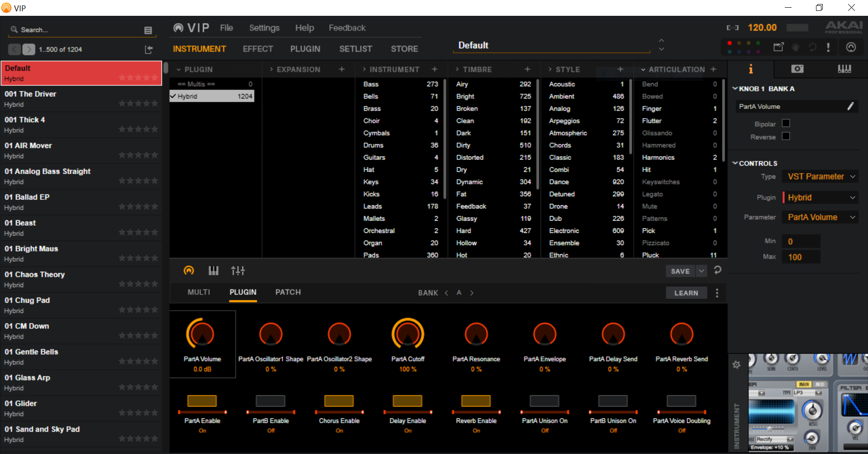Select the red color dot
The height and width of the screenshot is (454, 868).
coord(729,43)
